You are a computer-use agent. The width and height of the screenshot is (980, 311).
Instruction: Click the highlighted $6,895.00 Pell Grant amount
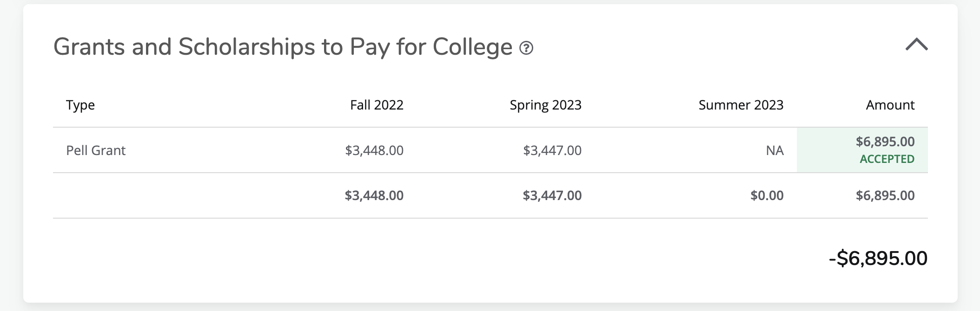(885, 142)
